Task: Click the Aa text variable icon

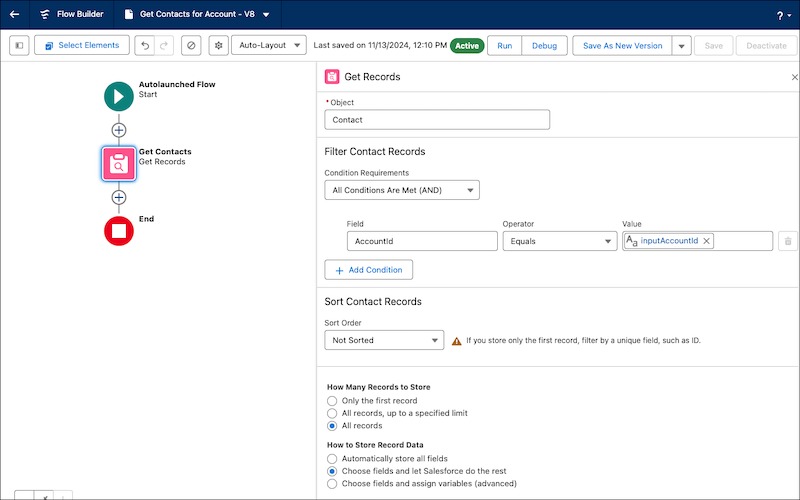Action: (632, 241)
